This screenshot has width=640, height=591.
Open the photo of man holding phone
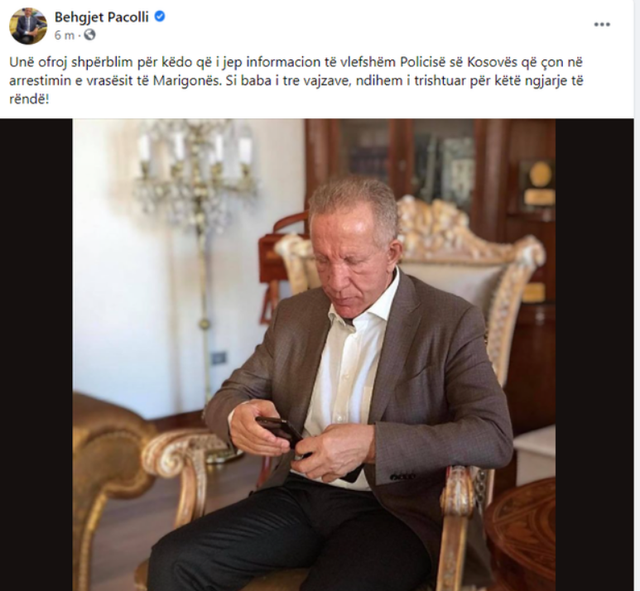pyautogui.click(x=314, y=355)
